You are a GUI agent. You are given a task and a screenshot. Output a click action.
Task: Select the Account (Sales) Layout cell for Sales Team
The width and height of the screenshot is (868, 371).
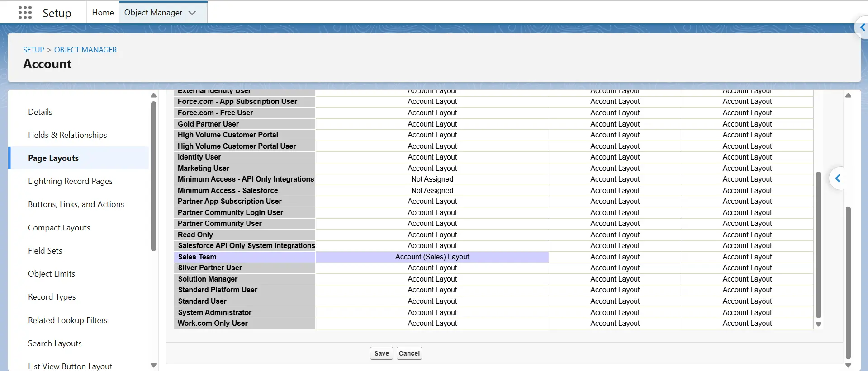(x=432, y=257)
